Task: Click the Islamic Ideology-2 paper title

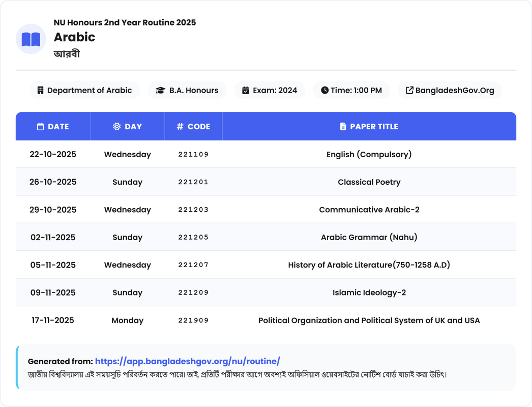Action: click(369, 293)
